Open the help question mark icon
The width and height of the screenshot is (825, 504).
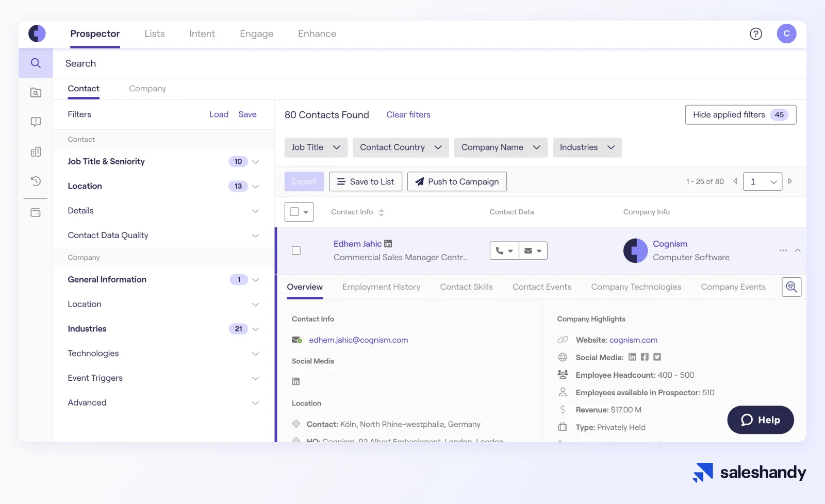755,33
